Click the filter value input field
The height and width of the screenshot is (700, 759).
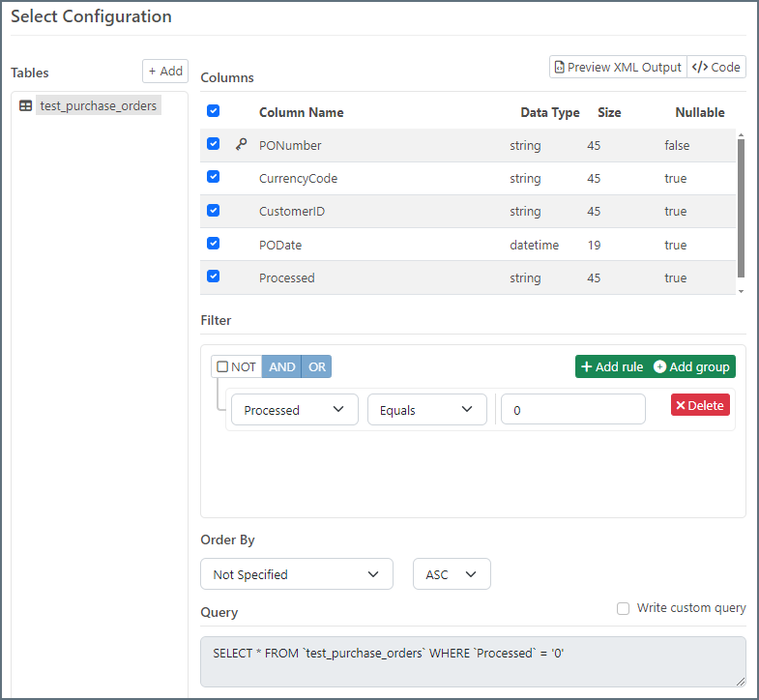point(572,410)
